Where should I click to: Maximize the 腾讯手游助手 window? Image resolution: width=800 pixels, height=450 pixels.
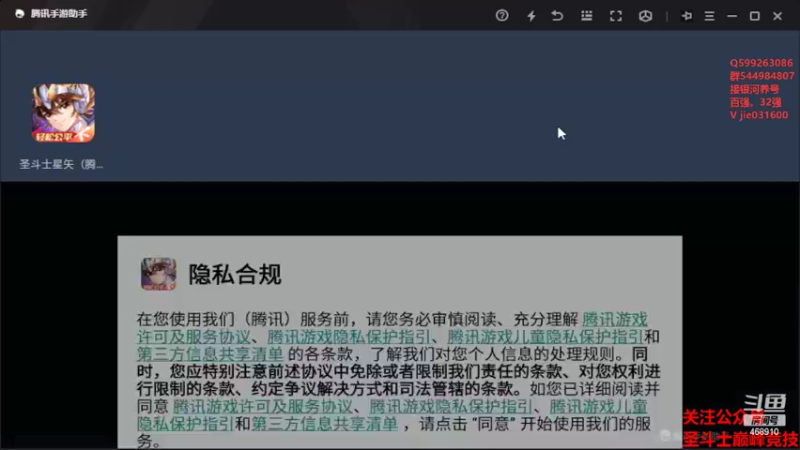pyautogui.click(x=755, y=16)
